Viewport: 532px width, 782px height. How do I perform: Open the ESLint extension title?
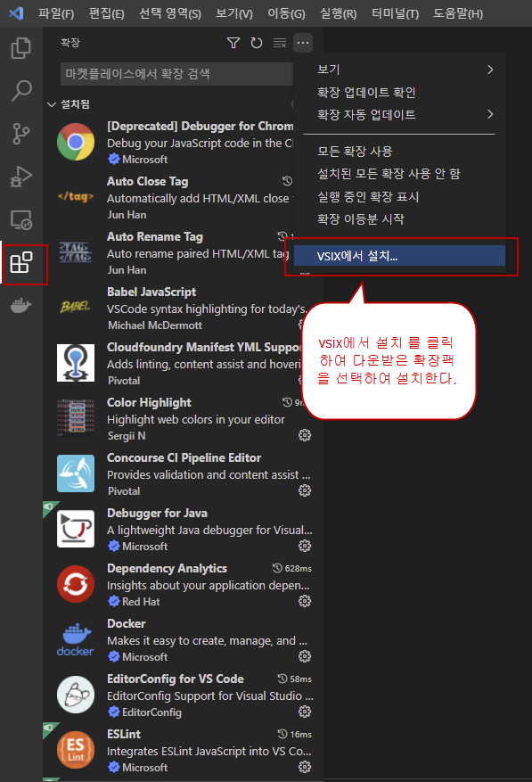(x=124, y=734)
